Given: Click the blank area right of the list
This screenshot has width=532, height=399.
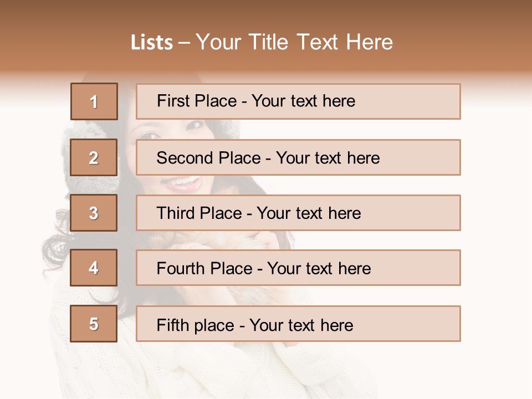Looking at the screenshot, I should pyautogui.click(x=496, y=222).
